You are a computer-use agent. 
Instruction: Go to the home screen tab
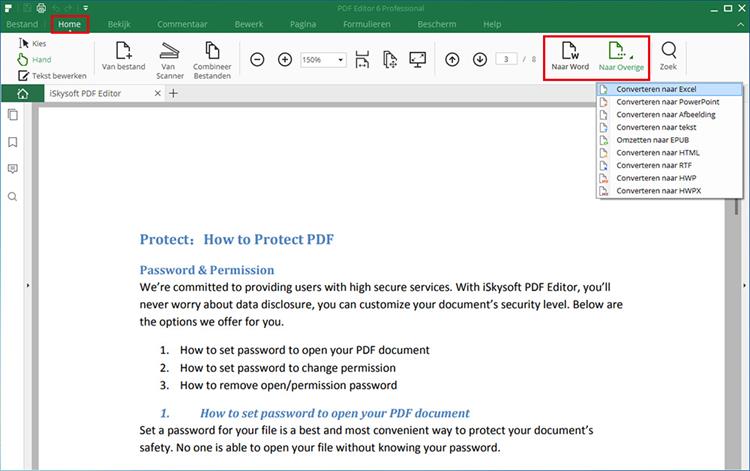[22, 94]
